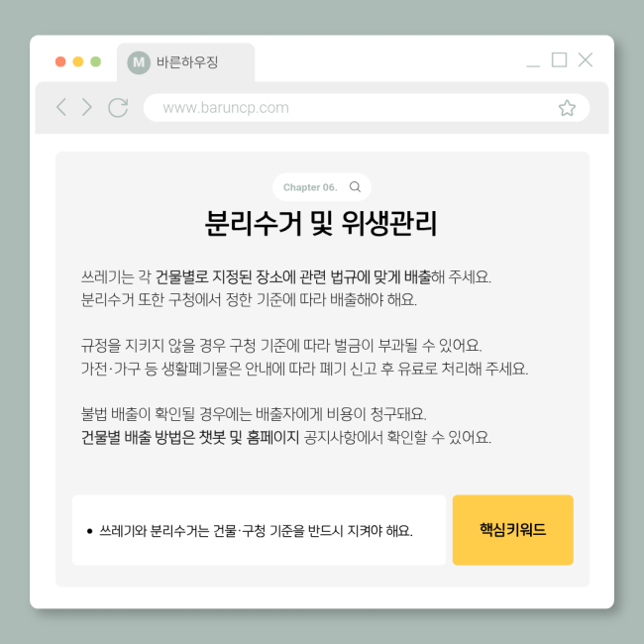Click the browser back arrow
The image size is (644, 644).
[x=61, y=107]
